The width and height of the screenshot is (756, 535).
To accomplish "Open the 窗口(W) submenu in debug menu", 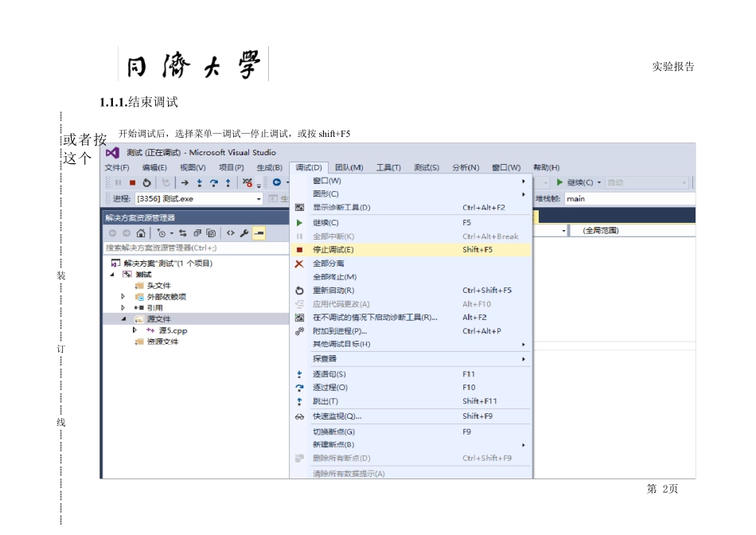I will pos(411,181).
